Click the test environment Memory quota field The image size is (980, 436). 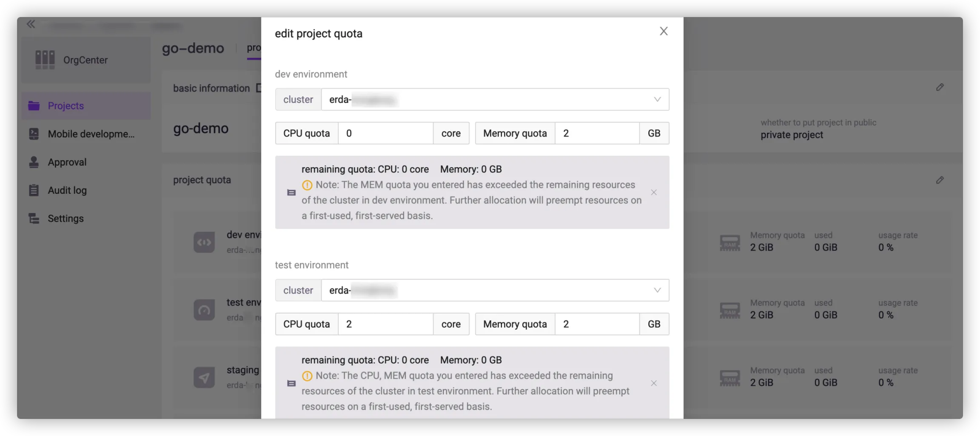pyautogui.click(x=597, y=324)
